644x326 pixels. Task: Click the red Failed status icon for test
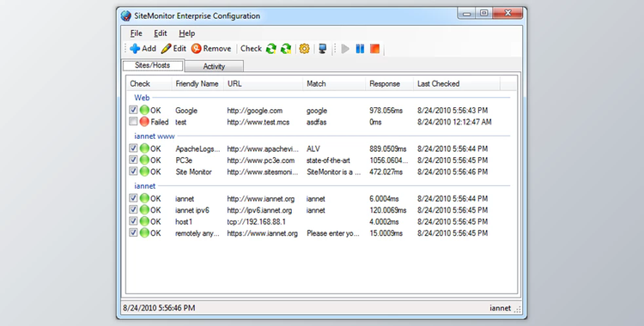pyautogui.click(x=144, y=122)
